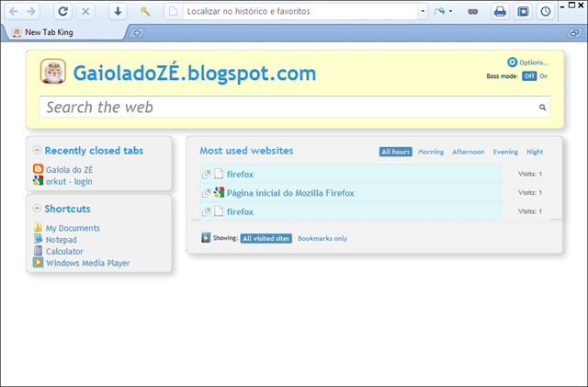This screenshot has width=588, height=387.
Task: Collapse the Shortcuts panel
Action: (37, 208)
